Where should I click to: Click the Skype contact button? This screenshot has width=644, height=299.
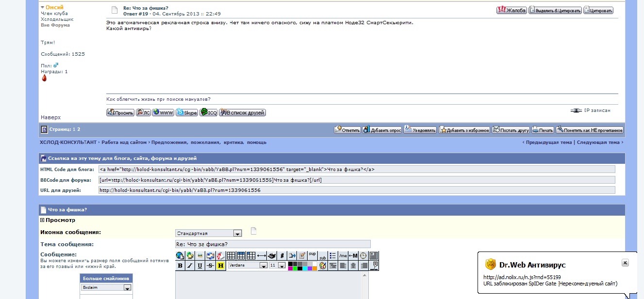[187, 112]
